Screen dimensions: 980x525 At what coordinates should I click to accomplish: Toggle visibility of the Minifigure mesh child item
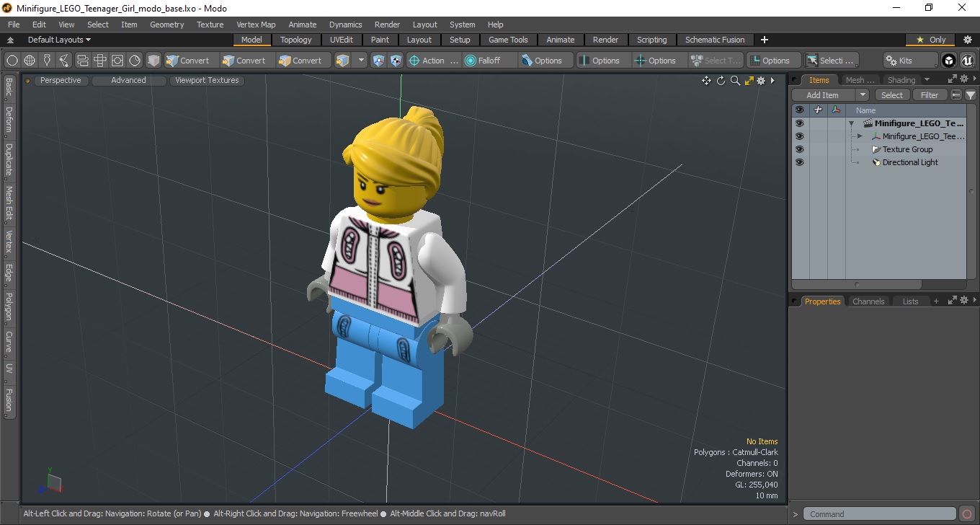tap(799, 136)
